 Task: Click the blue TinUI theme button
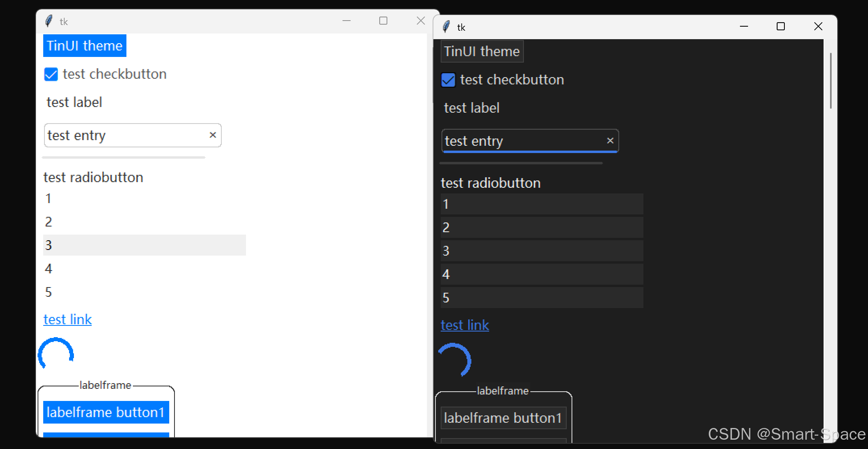click(x=84, y=46)
